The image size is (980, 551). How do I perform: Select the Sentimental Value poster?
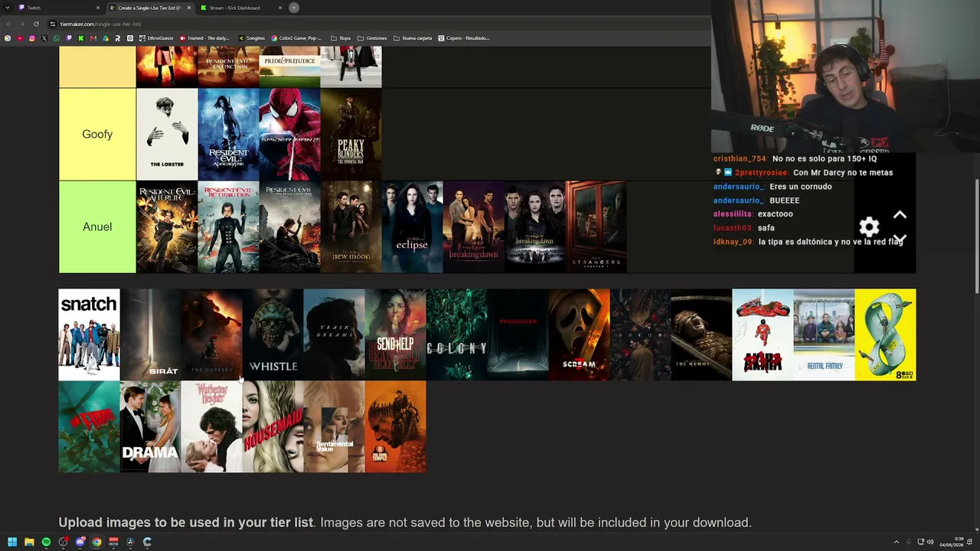point(334,426)
